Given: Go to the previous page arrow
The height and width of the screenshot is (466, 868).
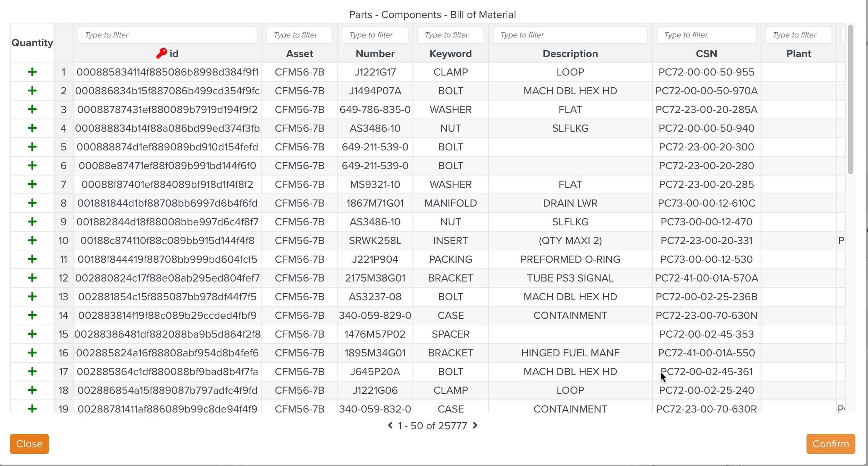Looking at the screenshot, I should pos(390,425).
